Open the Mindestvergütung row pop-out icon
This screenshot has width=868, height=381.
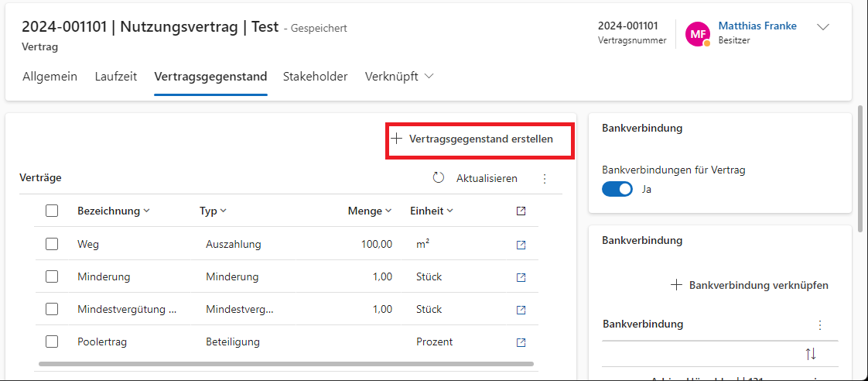point(521,310)
